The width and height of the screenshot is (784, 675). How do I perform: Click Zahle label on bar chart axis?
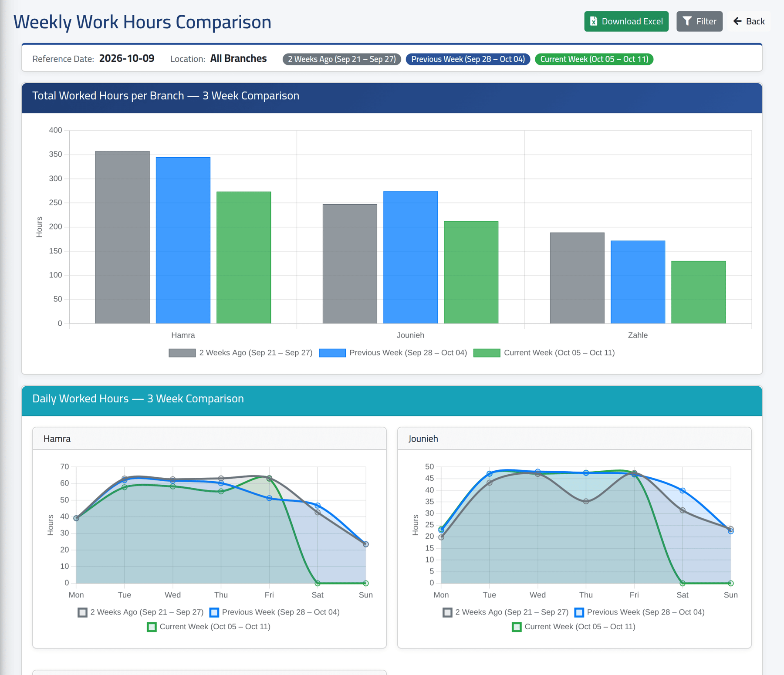[x=638, y=335]
